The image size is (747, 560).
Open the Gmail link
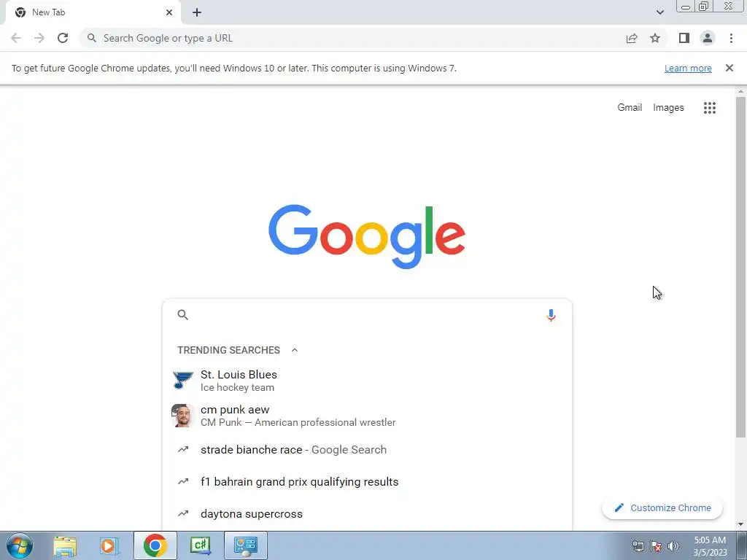point(630,108)
